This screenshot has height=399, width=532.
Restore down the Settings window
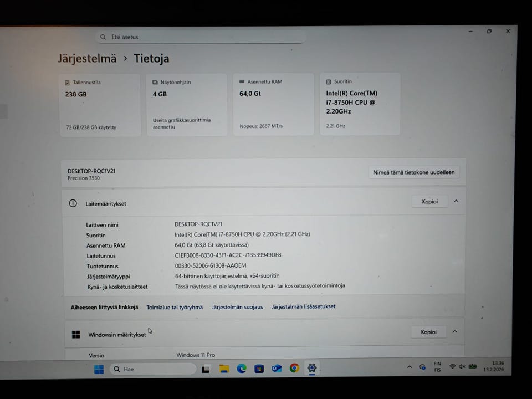point(489,31)
